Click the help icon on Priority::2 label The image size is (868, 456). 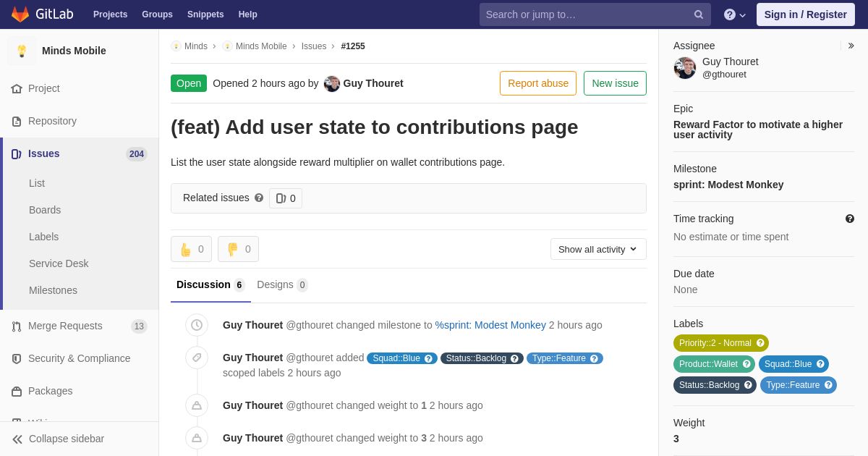[760, 343]
